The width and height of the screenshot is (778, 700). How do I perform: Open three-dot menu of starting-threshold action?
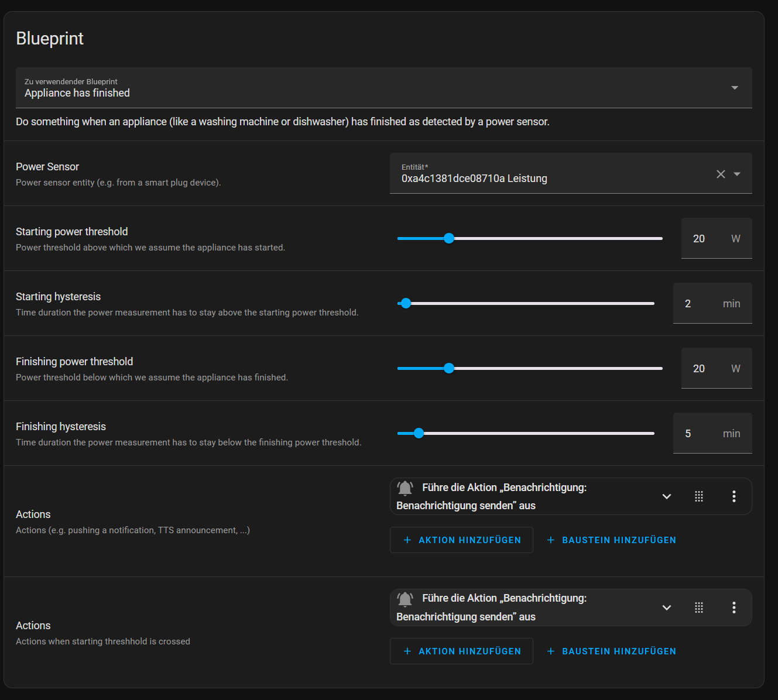pyautogui.click(x=734, y=608)
